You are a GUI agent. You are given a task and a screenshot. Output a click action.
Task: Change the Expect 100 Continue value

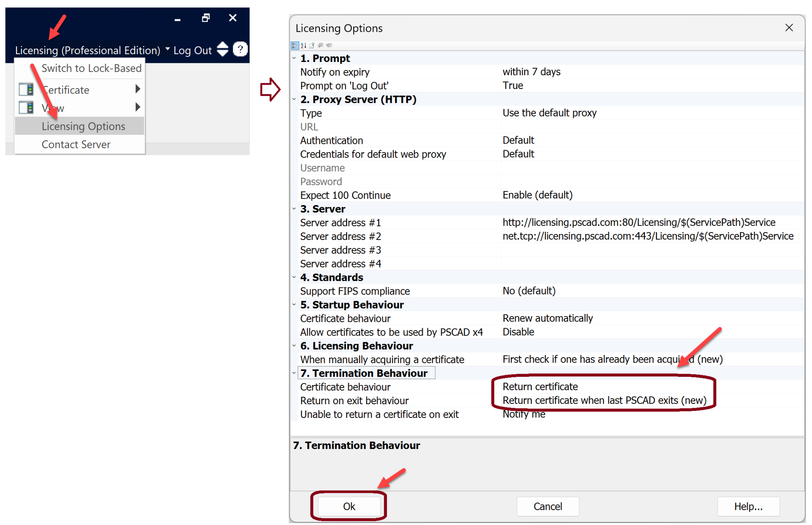(x=652, y=195)
